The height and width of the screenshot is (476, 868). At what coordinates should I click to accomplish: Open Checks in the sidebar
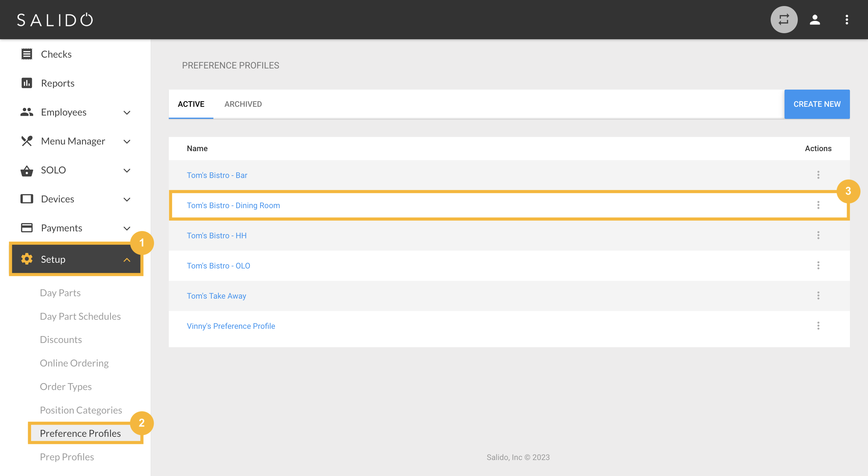[56, 54]
